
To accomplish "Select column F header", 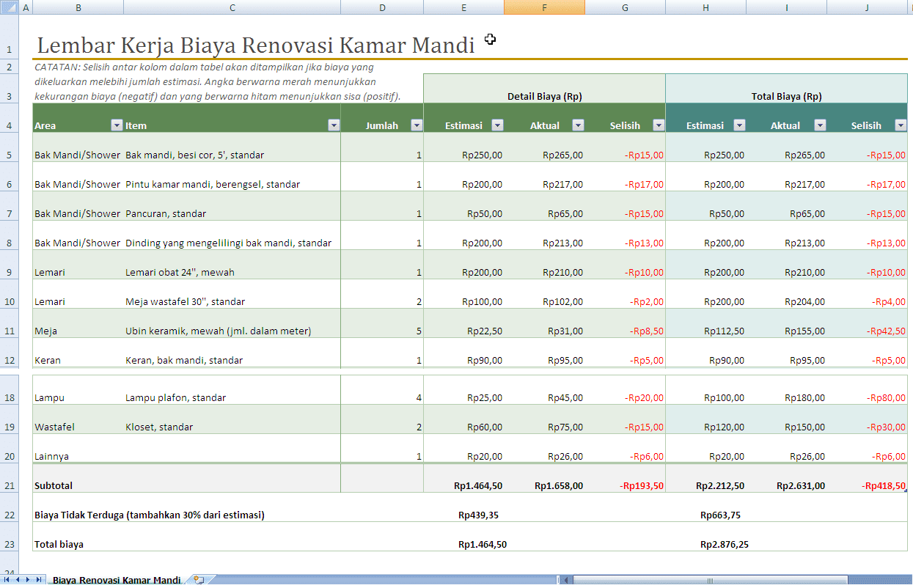I will [x=544, y=7].
